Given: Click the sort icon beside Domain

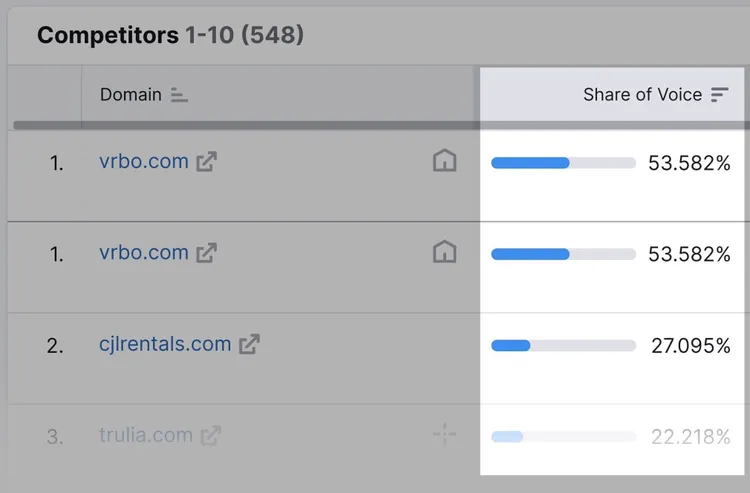Looking at the screenshot, I should (179, 95).
